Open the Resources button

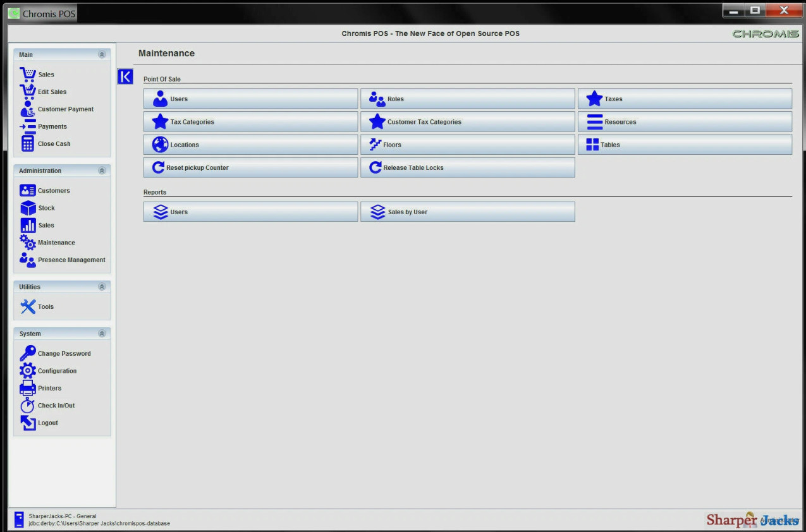(685, 122)
